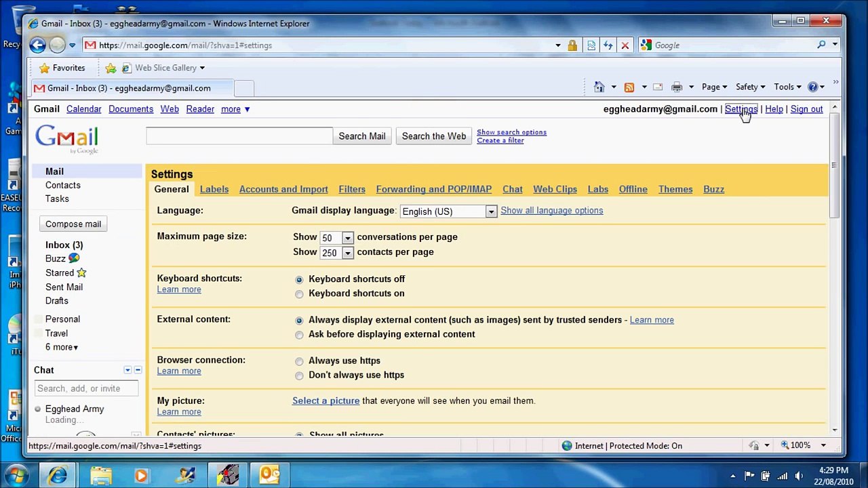Click Select a picture link
Screen dimensions: 868x488
326,401
